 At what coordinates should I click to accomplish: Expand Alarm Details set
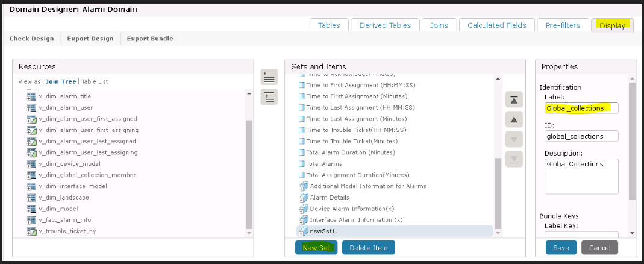303,198
